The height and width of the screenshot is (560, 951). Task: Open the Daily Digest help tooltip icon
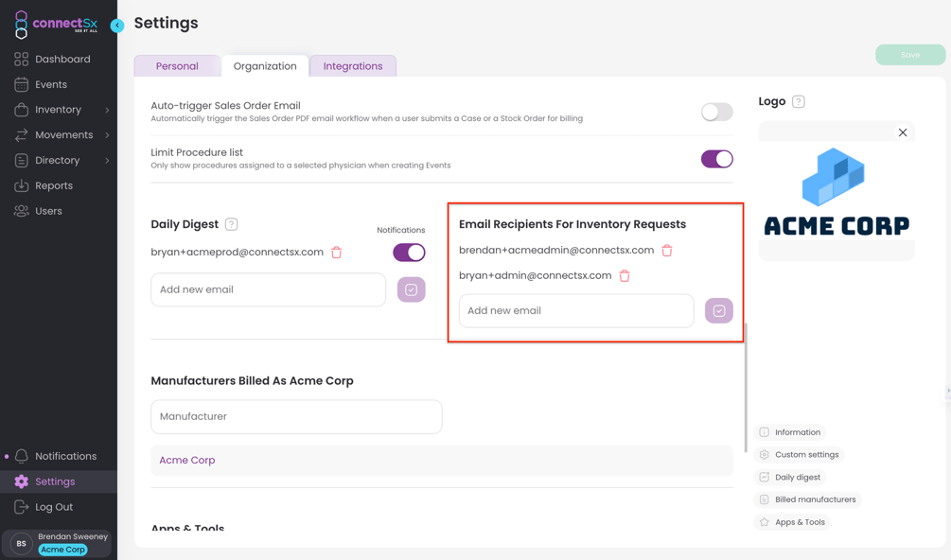(229, 224)
